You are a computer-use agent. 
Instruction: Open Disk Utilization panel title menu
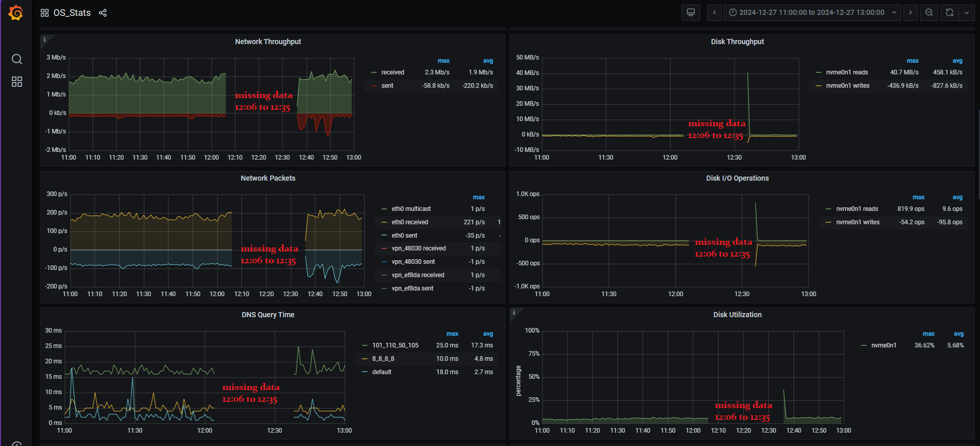(x=738, y=315)
